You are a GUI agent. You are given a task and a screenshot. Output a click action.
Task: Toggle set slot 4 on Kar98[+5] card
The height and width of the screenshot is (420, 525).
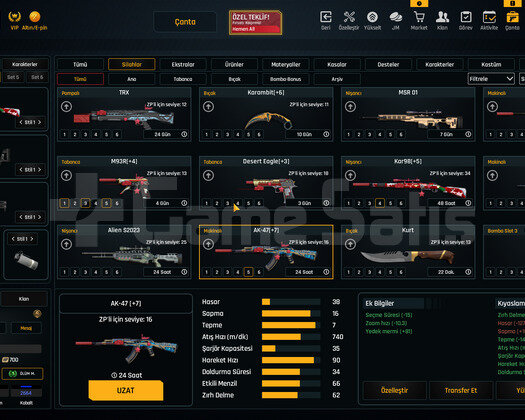click(x=380, y=203)
